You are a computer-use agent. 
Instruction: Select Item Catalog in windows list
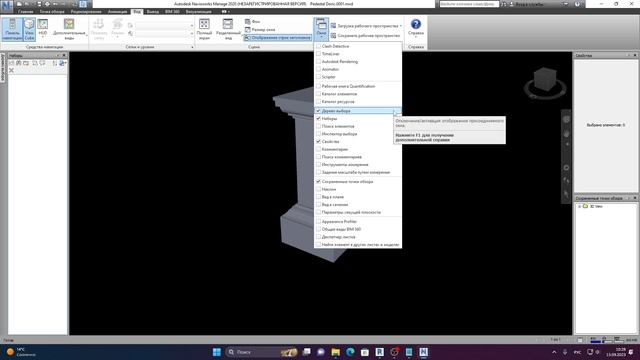358,94
